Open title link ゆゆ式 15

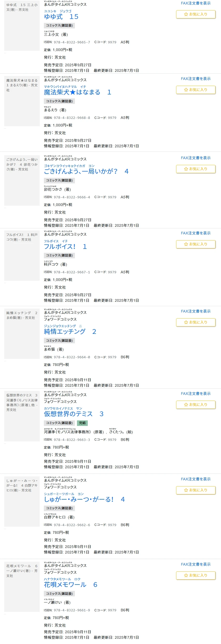pyautogui.click(x=61, y=17)
